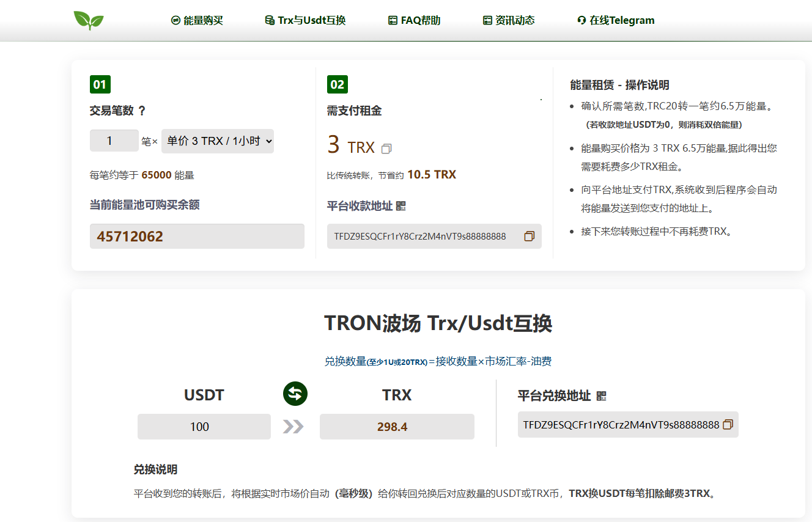Click the green leaf site logo
Image resolution: width=812 pixels, height=522 pixels.
tap(89, 20)
